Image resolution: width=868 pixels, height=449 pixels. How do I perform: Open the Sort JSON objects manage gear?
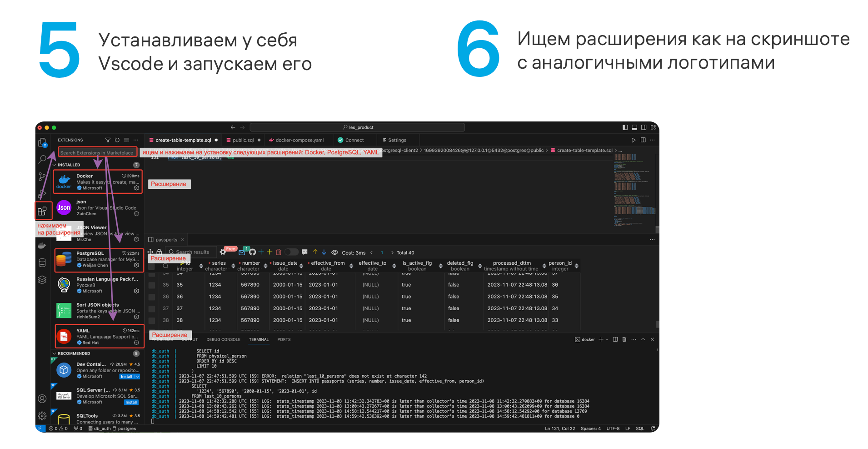coord(136,317)
